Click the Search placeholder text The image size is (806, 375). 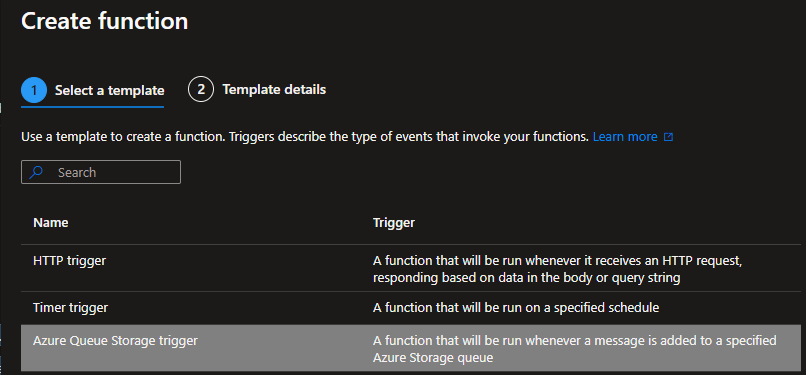pos(77,173)
